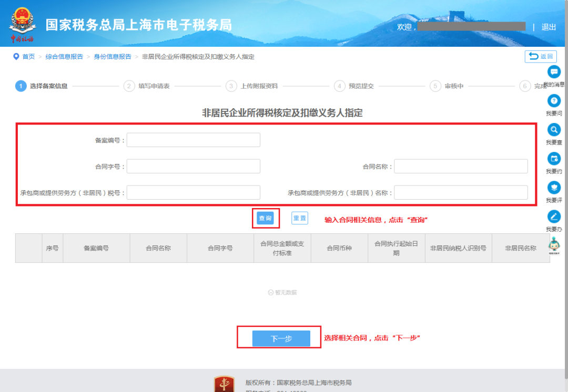
Task: Open 综合信息报告 breadcrumb link
Action: pos(64,56)
